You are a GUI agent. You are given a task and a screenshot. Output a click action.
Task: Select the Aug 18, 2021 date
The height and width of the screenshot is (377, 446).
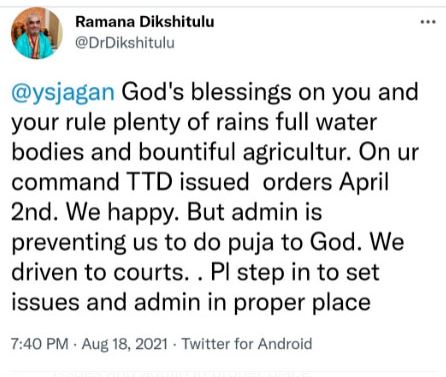pyautogui.click(x=124, y=344)
